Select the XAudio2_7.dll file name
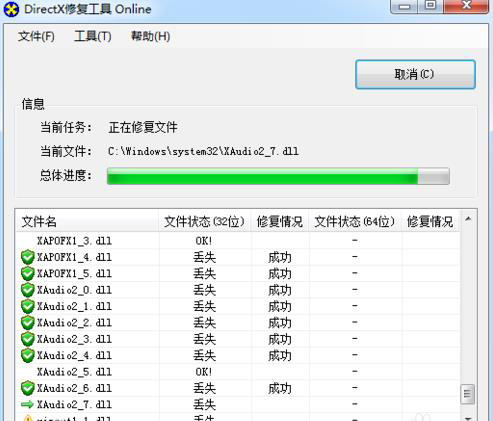493x421 pixels. 74,404
